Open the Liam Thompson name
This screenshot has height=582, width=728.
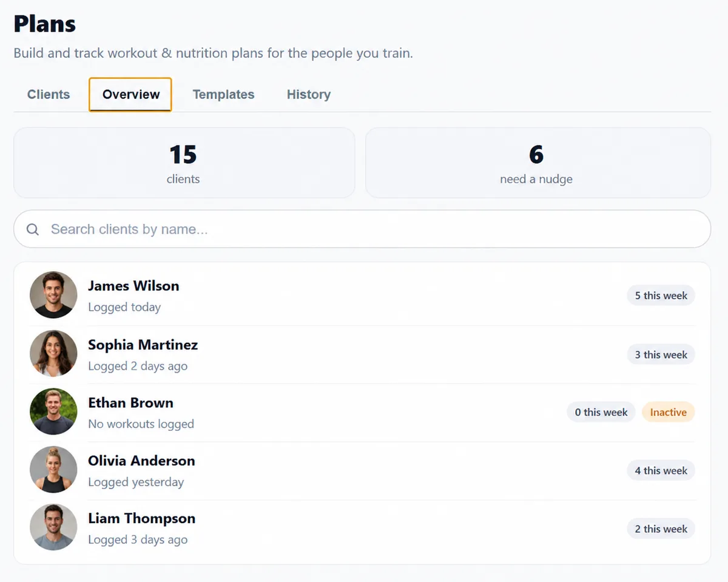pos(141,518)
